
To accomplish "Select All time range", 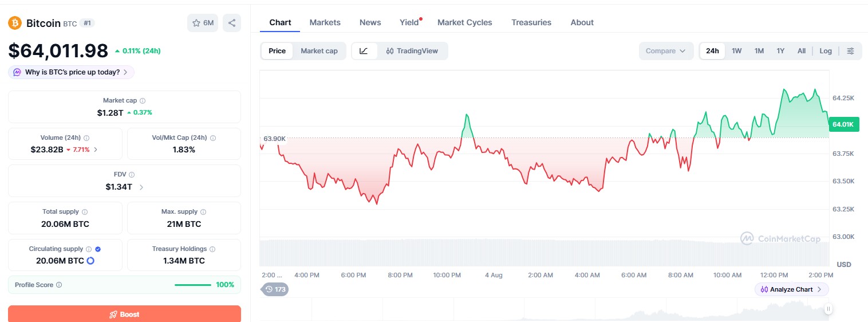I will click(802, 51).
